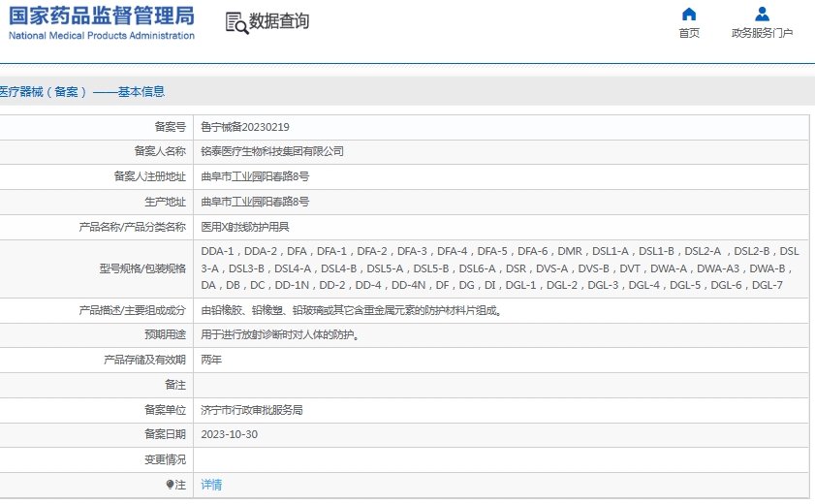Click the 备注 label cell

(97, 385)
